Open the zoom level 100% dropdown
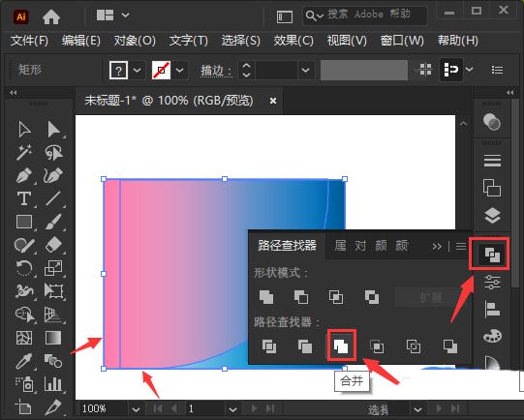Screen dimensions: 524x420 (x=136, y=409)
